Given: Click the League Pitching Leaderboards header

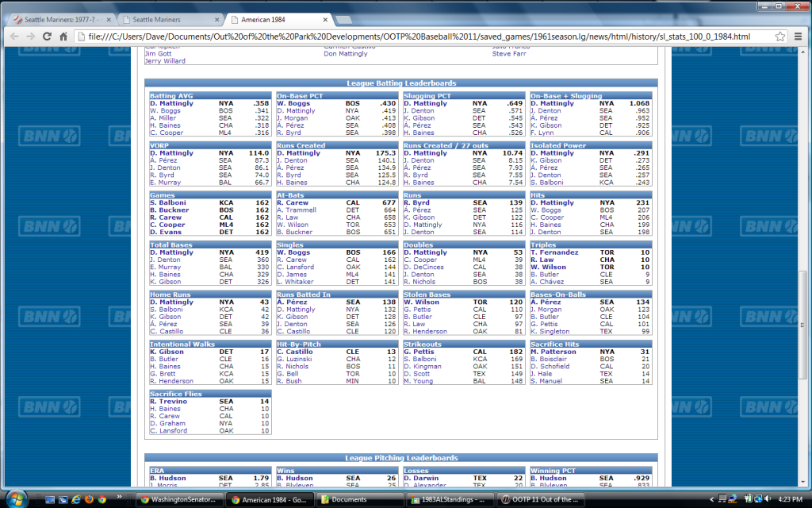Looking at the screenshot, I should click(401, 458).
